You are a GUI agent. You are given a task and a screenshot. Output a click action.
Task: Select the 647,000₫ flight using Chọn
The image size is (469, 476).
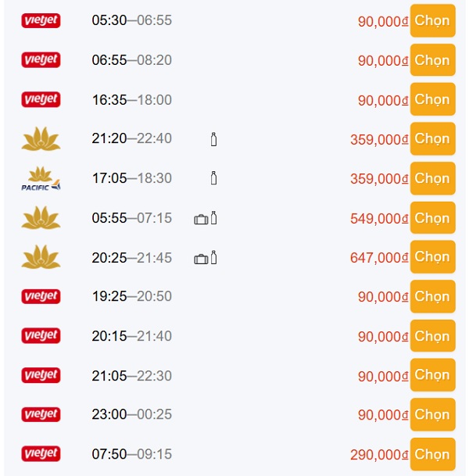coord(432,257)
